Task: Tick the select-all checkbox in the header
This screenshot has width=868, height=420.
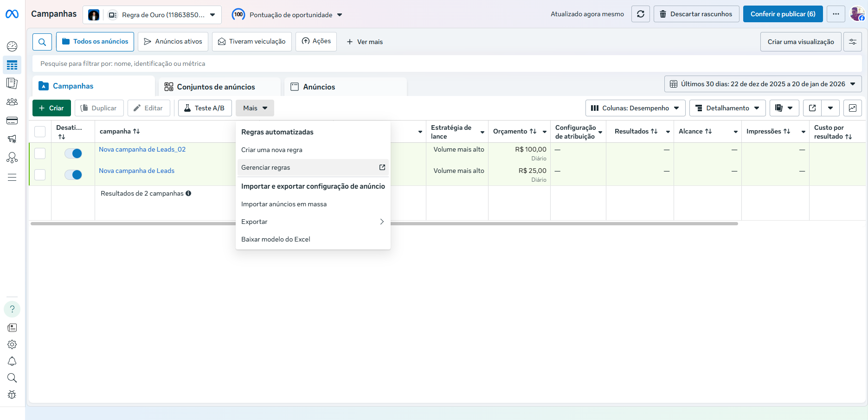Action: point(40,132)
